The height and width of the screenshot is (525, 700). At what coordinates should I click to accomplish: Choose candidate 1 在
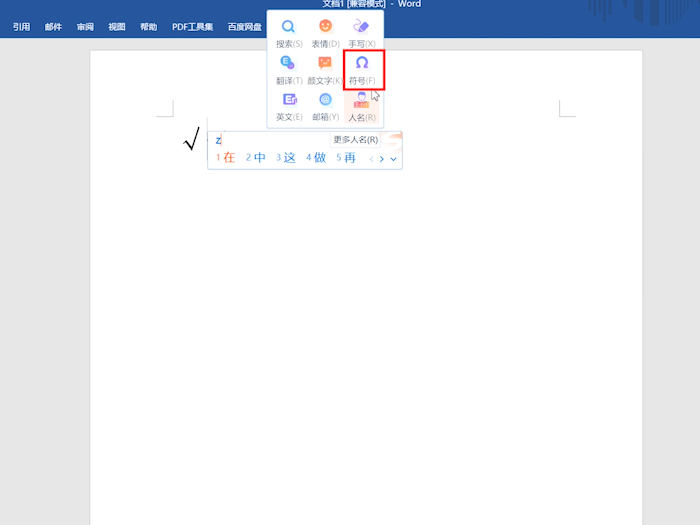[x=225, y=158]
